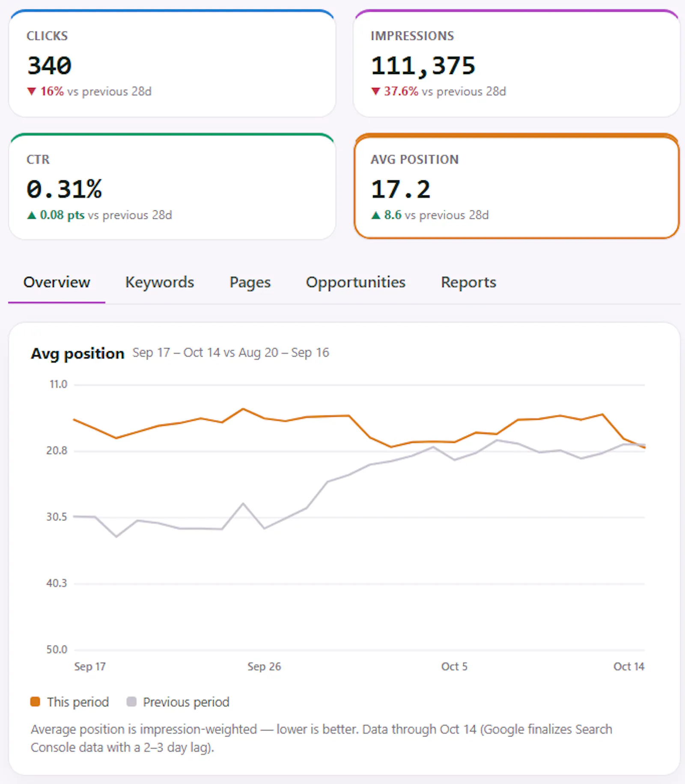Click the 11.0 y-axis label

58,384
